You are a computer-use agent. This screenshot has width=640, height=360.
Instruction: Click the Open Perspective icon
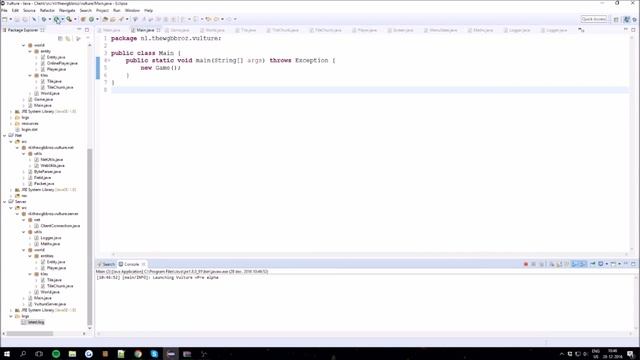(x=616, y=19)
